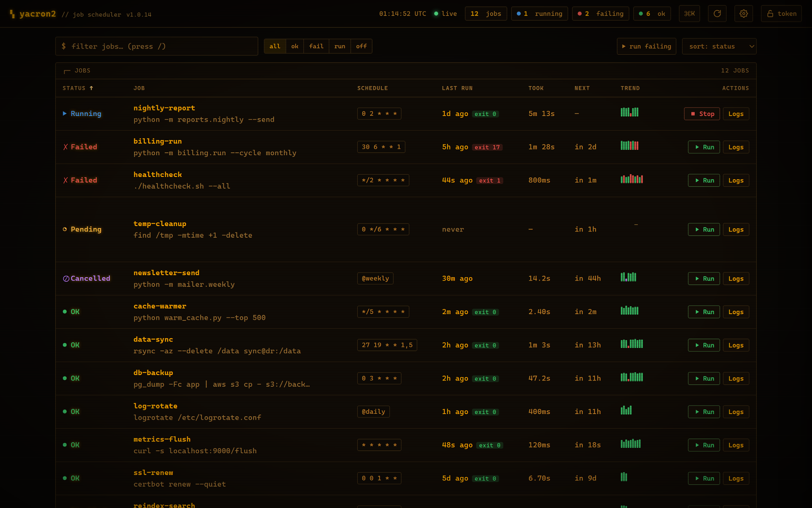Screen dimensions: 812x508
Task: Click the yacron2 logo icon
Action: click(x=12, y=14)
